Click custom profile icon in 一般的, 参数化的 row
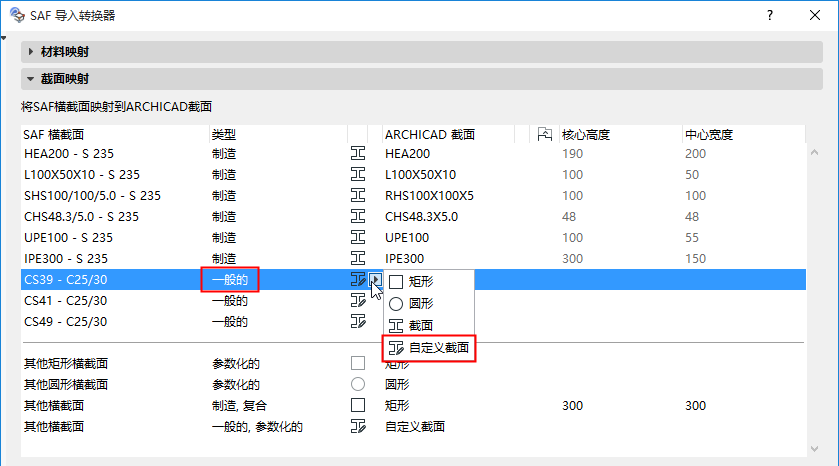Viewport: 839px width, 466px height. click(358, 426)
